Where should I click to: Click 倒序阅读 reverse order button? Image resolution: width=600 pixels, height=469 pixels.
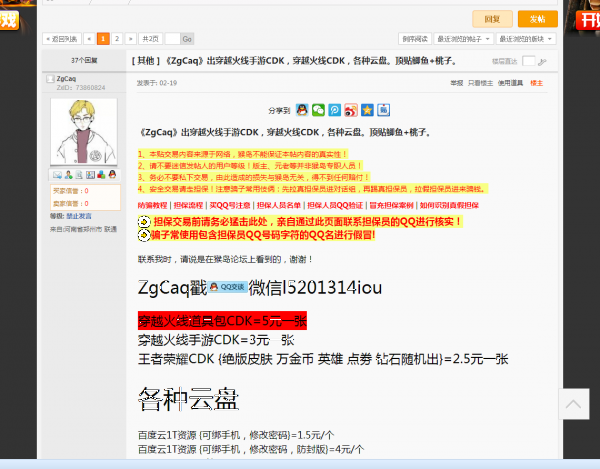tap(415, 39)
